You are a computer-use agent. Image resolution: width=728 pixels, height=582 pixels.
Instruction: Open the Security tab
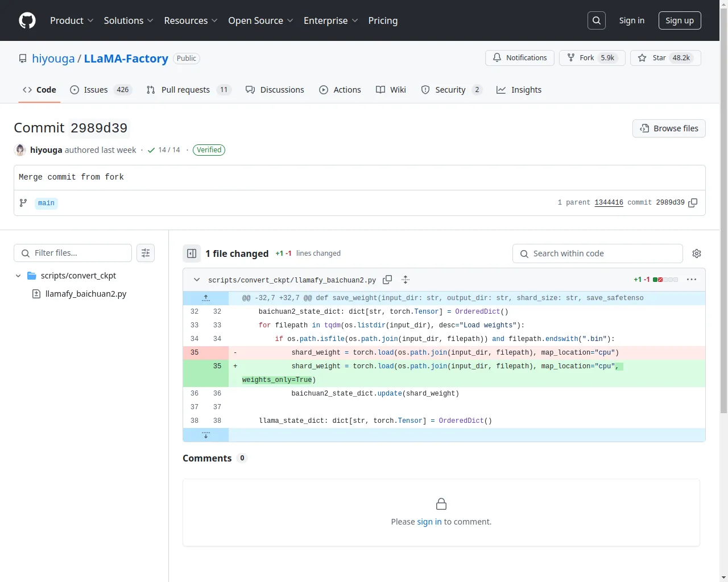(x=452, y=90)
